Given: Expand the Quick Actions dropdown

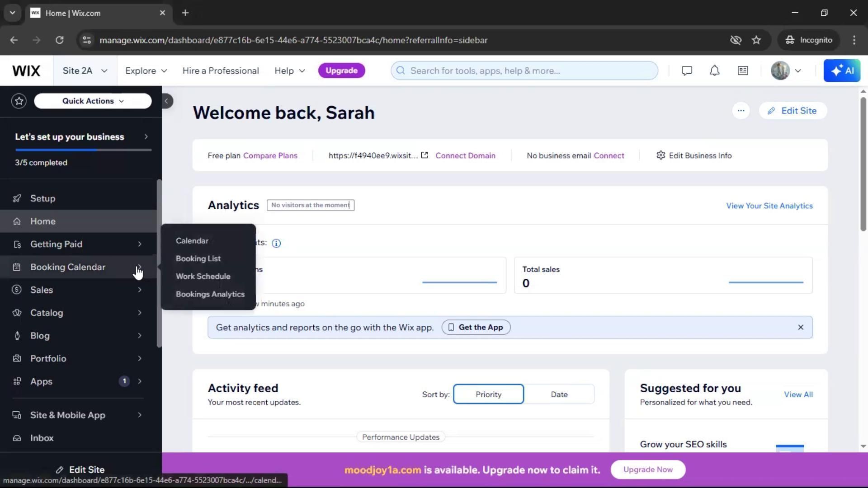Looking at the screenshot, I should tap(93, 101).
